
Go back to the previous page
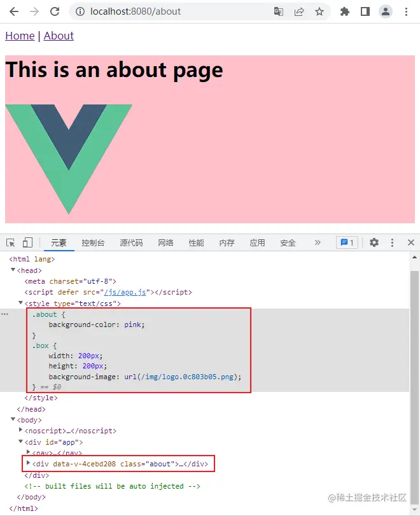pos(14,12)
